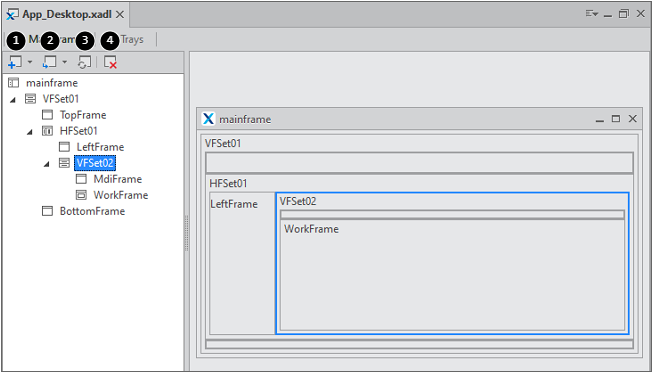
Task: Select the App_Desktop.xadl editor tab
Action: tap(67, 15)
